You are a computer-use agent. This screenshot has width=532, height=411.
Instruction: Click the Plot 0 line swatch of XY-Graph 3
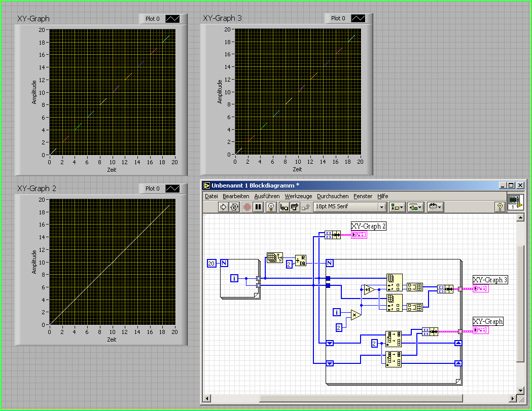click(x=359, y=18)
